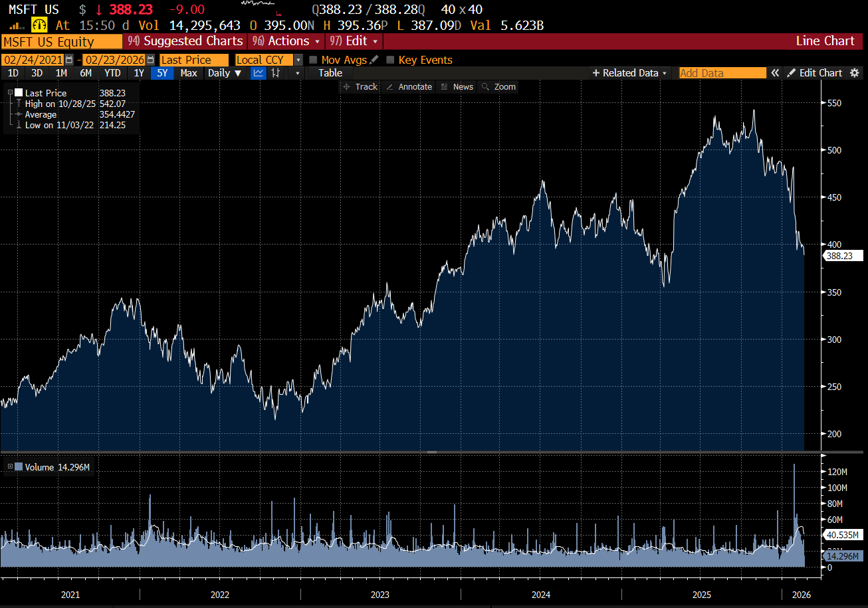Select the 5Y time range
The height and width of the screenshot is (608, 868).
point(163,73)
